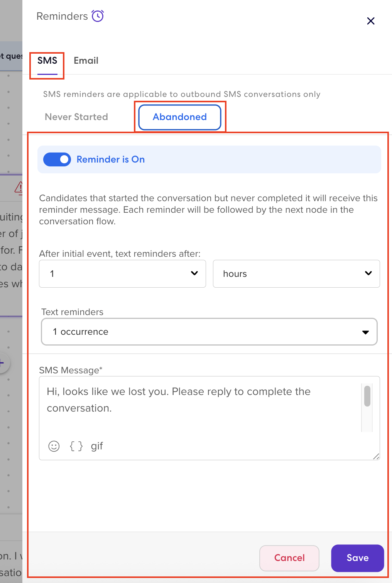The image size is (392, 583).
Task: Insert a variable with curly braces icon
Action: (76, 446)
